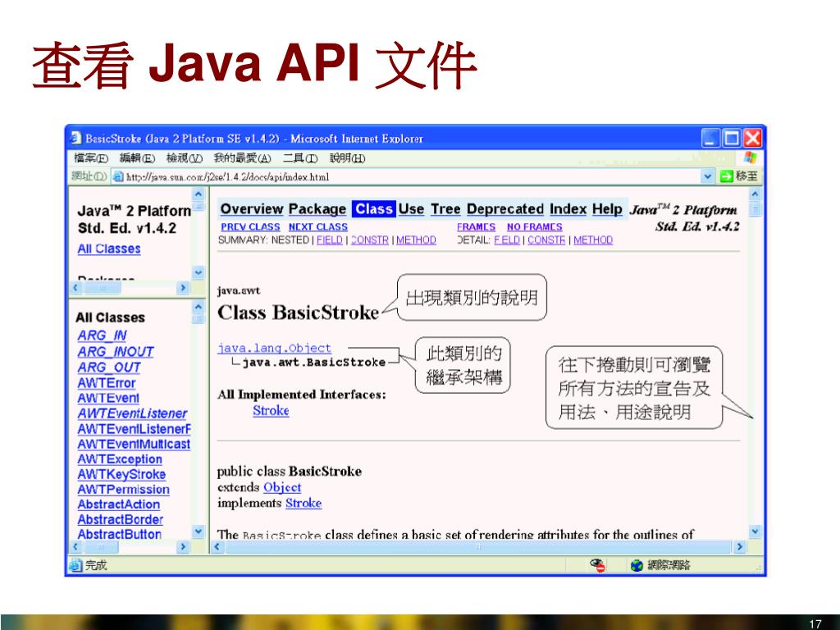
Task: Click main frame horizontal scrollbar track
Action: click(478, 547)
